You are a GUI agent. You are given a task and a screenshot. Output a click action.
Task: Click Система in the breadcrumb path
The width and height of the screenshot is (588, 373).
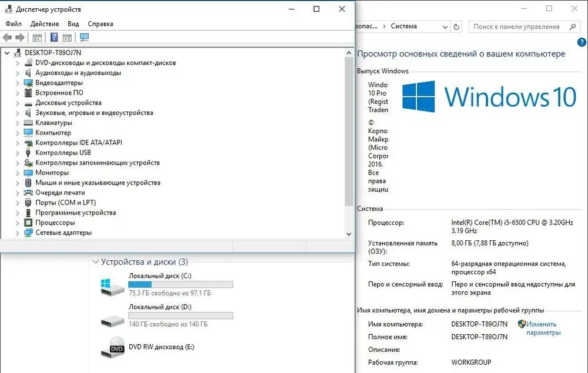point(403,26)
